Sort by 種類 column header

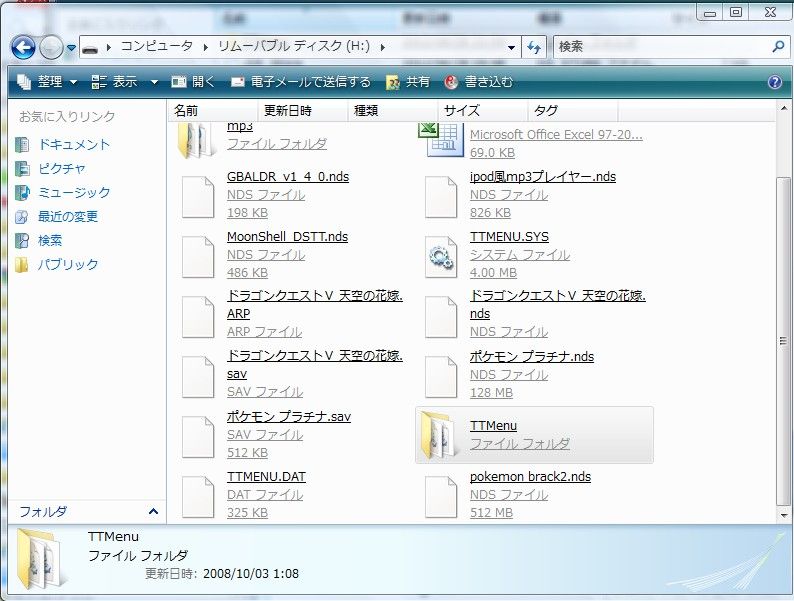click(393, 110)
